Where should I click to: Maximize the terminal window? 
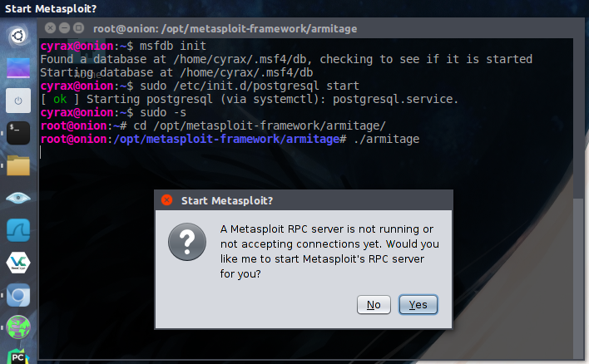click(77, 28)
